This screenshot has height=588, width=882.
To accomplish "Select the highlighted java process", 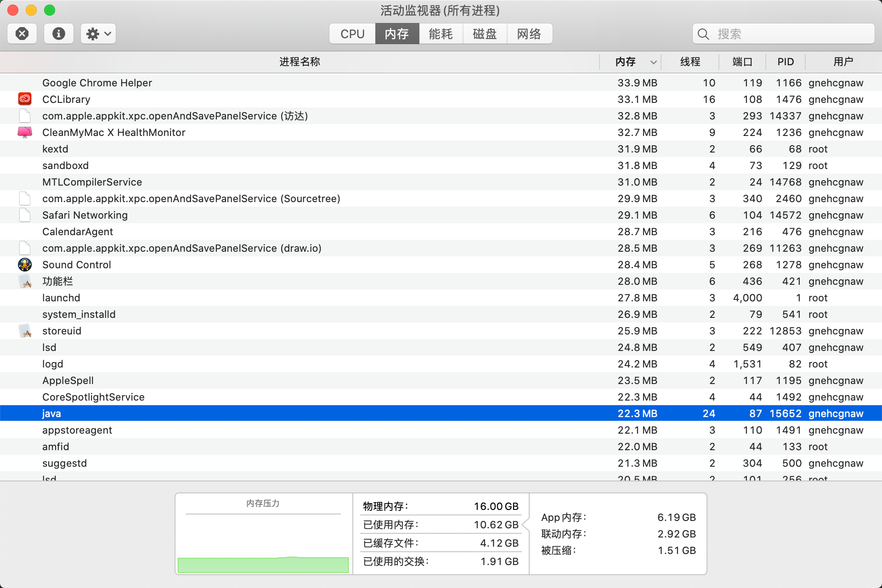I will [x=441, y=413].
